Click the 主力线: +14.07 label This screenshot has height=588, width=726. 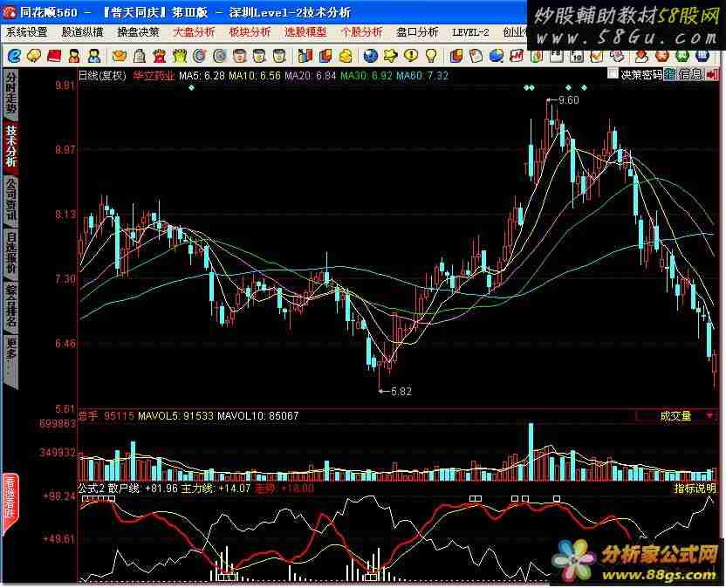coord(216,489)
